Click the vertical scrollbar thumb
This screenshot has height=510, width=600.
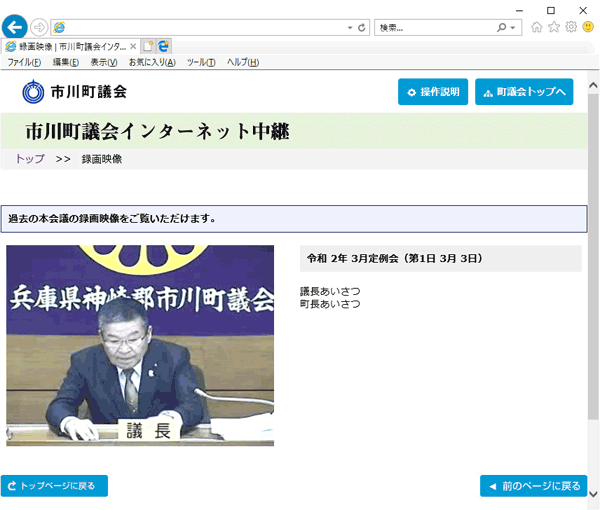click(593, 256)
